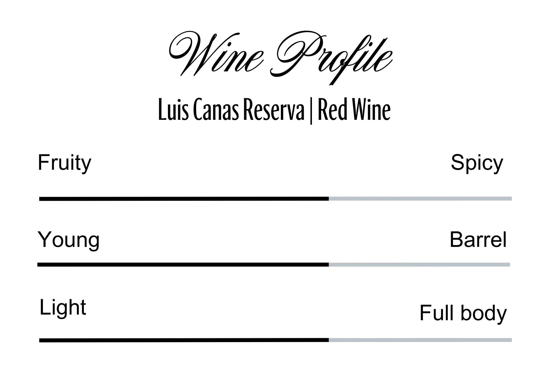
Task: Click gray unfilled part of Light–Full body slider
Action: click(420, 340)
